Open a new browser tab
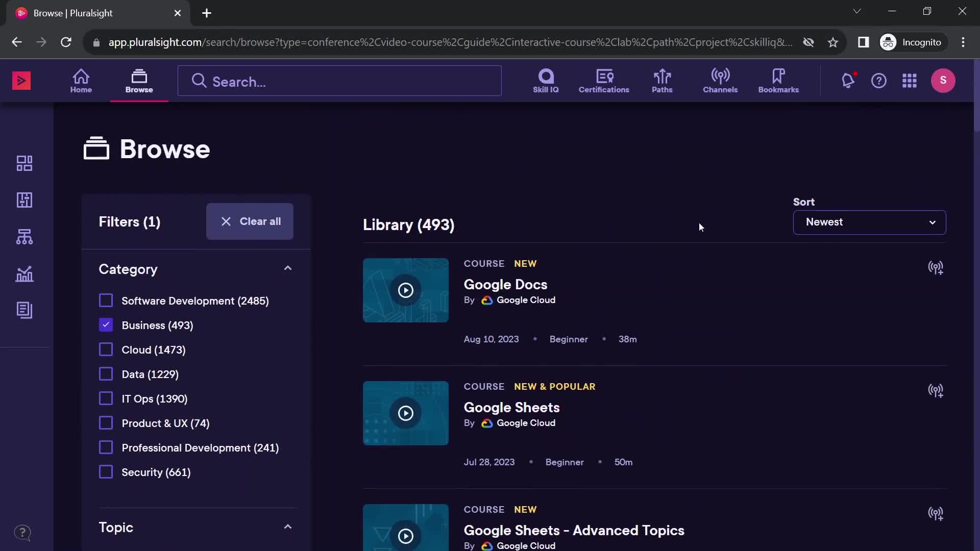 (207, 13)
